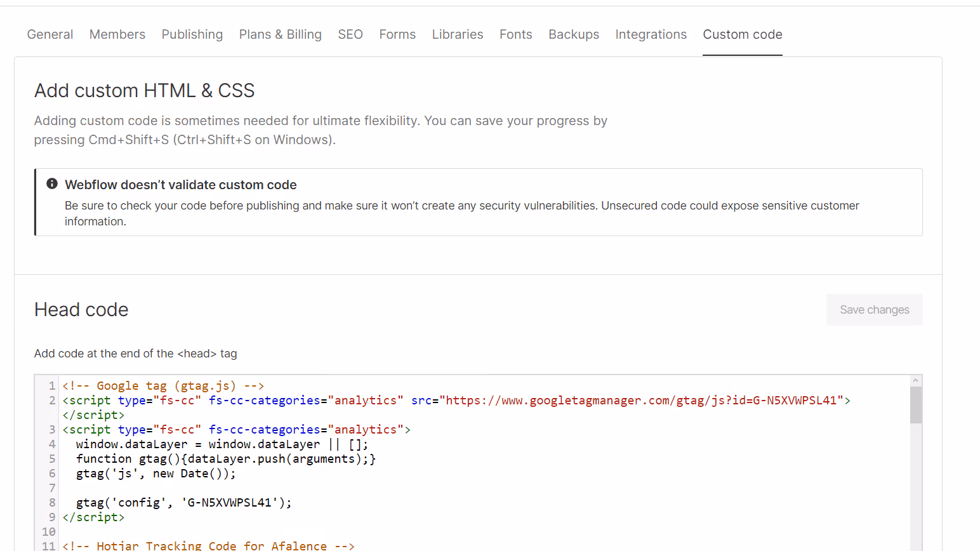Click the 'Head code' section heading
This screenshot has width=980, height=551.
click(81, 310)
